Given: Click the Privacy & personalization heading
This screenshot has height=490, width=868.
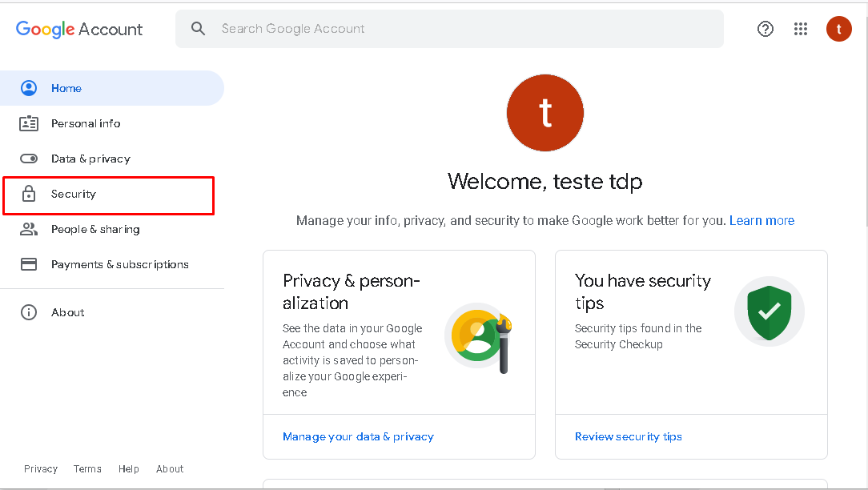Looking at the screenshot, I should 352,291.
